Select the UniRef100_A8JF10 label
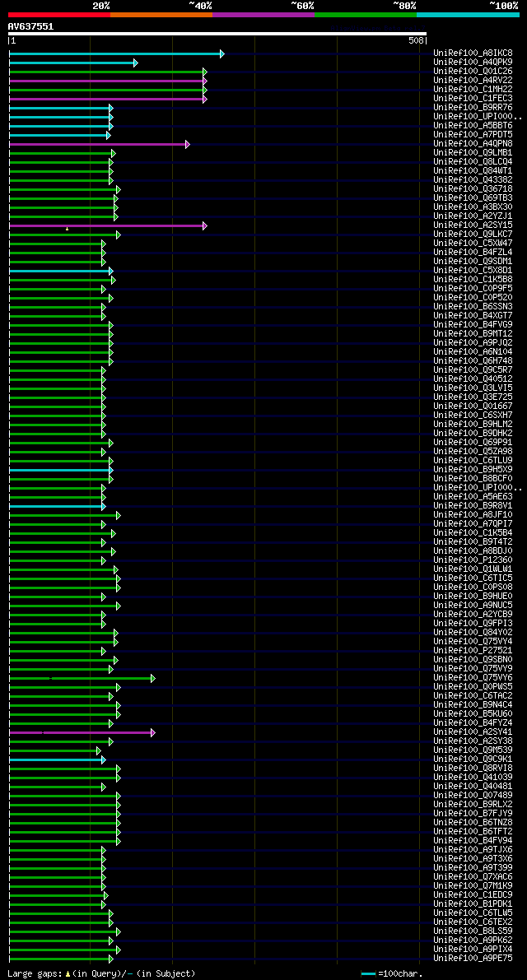This screenshot has height=980, width=527. [473, 514]
